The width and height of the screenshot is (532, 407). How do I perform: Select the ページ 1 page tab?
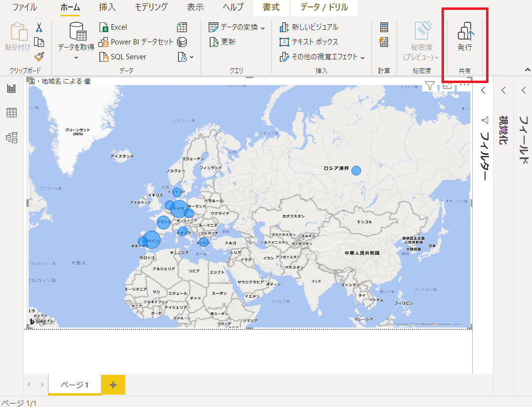pyautogui.click(x=75, y=385)
